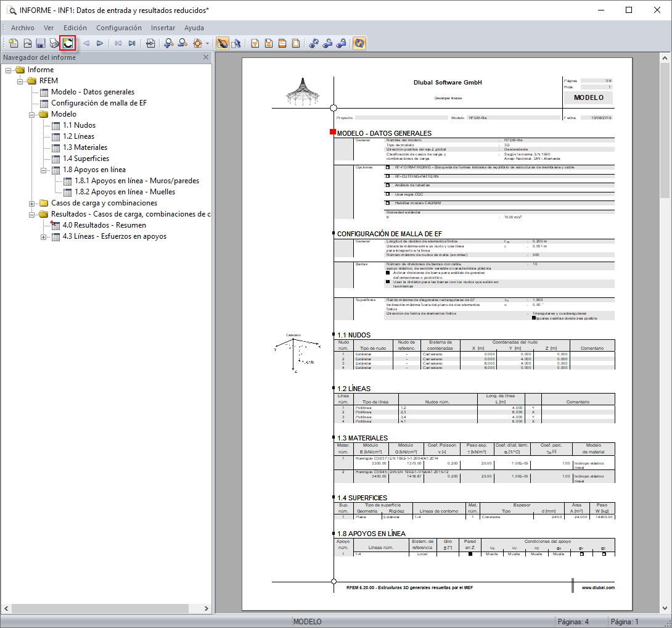Select 1.8.1 Apoyos en línea - Muros/paredes
This screenshot has height=628, width=672.
(x=137, y=181)
